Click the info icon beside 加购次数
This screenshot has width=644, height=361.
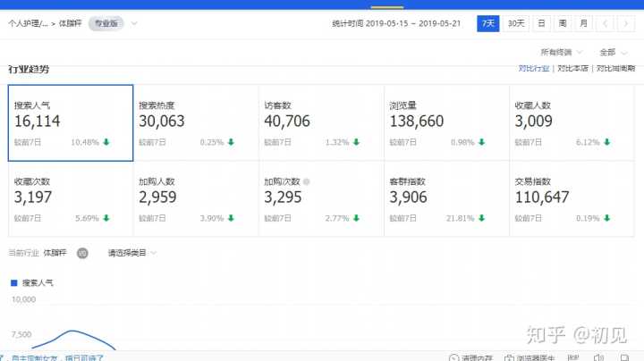click(306, 181)
